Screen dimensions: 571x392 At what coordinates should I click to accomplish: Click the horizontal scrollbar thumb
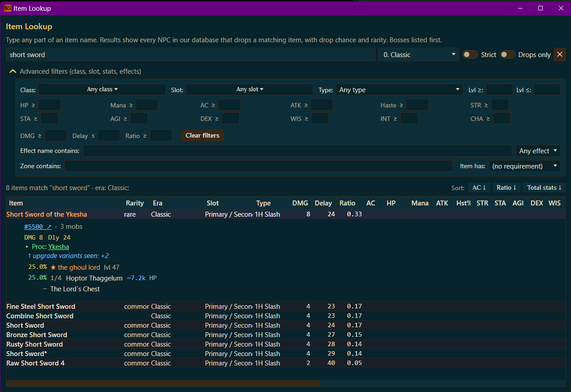point(163,383)
